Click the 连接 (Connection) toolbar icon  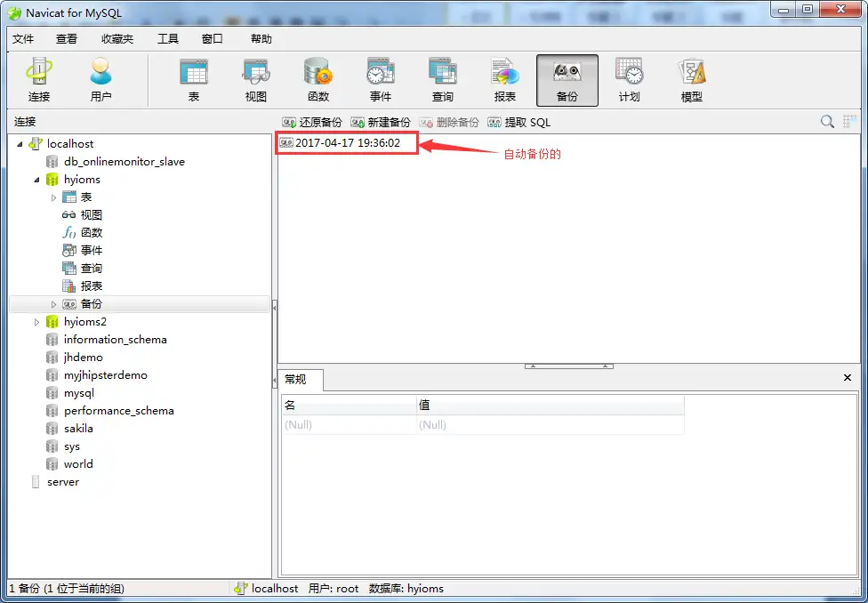point(38,80)
